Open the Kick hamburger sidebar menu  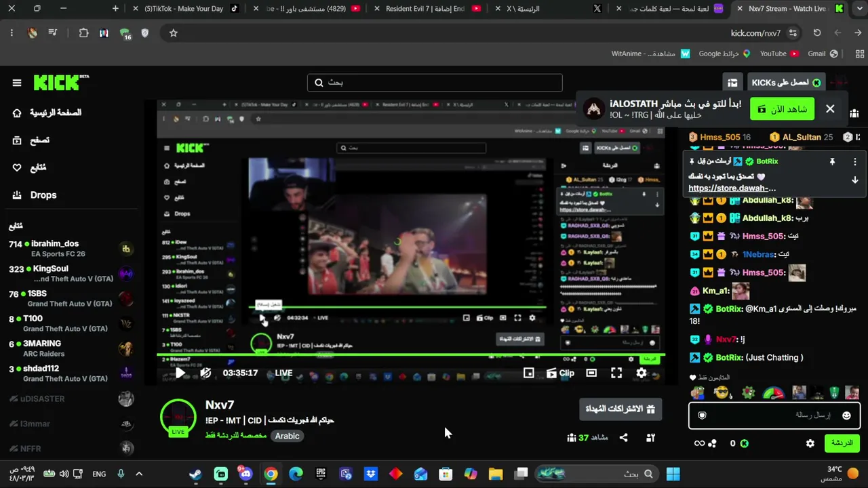coord(17,83)
